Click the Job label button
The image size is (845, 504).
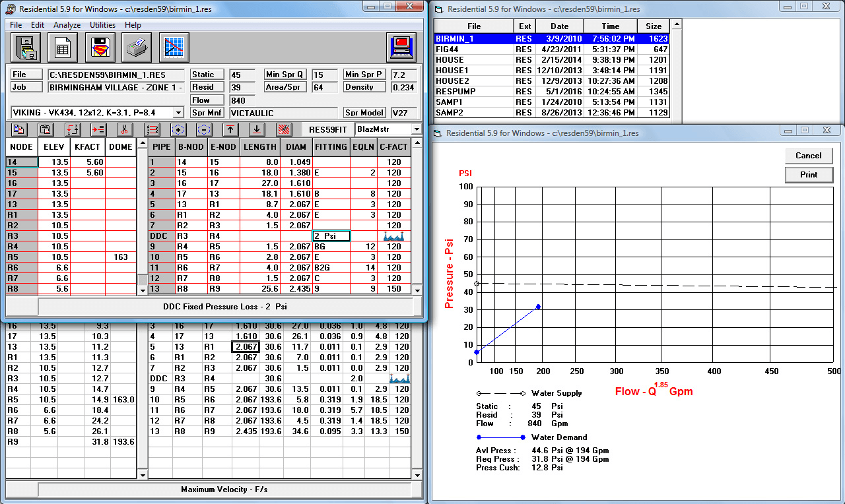tap(27, 87)
